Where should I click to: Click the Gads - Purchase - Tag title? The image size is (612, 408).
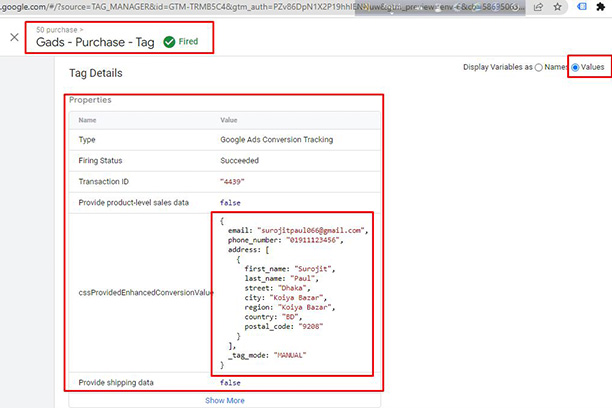pos(95,42)
